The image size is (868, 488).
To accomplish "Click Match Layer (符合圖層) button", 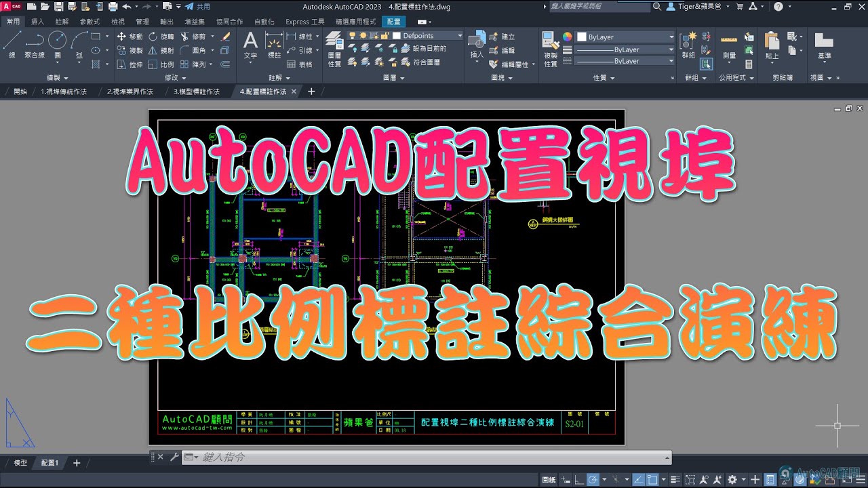I will tap(420, 62).
